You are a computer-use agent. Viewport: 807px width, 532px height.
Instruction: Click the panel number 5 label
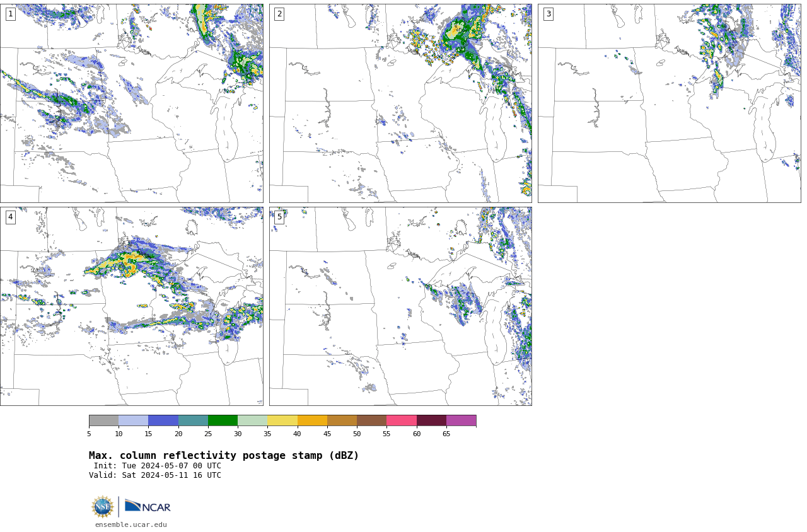coord(279,217)
